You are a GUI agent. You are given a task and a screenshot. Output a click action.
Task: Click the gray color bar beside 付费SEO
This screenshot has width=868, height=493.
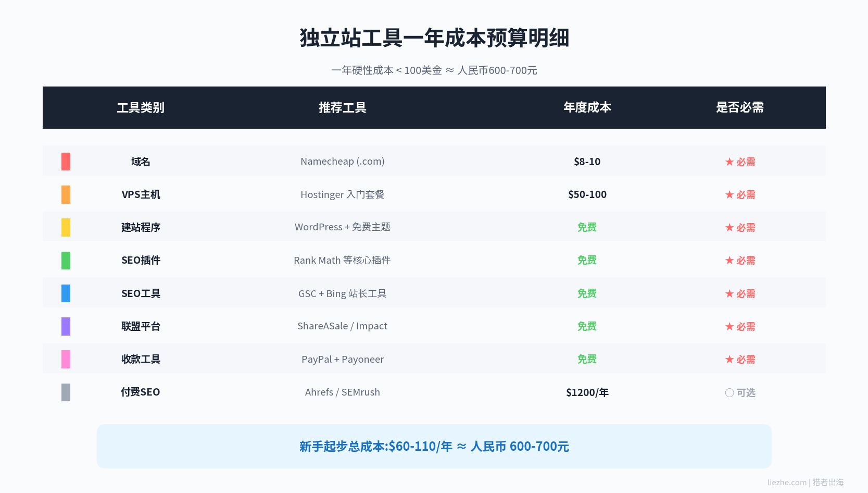[66, 392]
